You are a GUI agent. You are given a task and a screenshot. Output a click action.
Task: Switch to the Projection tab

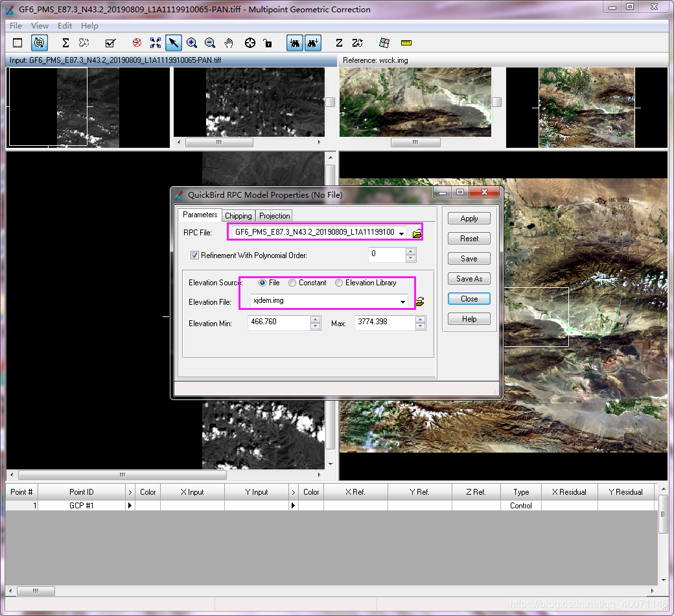click(x=274, y=215)
